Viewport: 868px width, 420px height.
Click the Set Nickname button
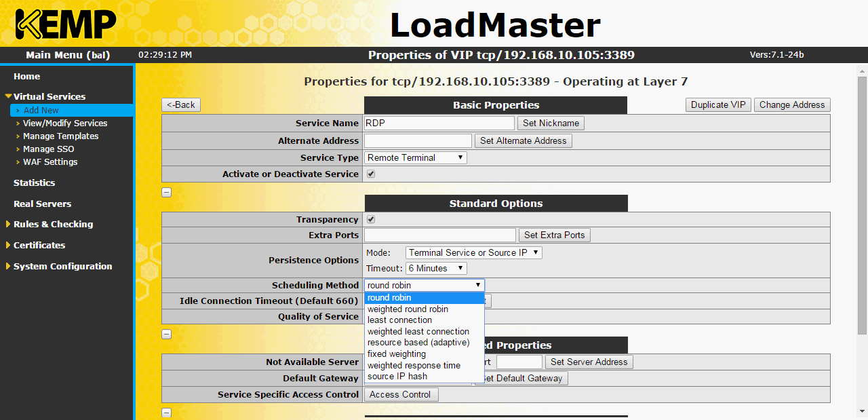coord(551,123)
